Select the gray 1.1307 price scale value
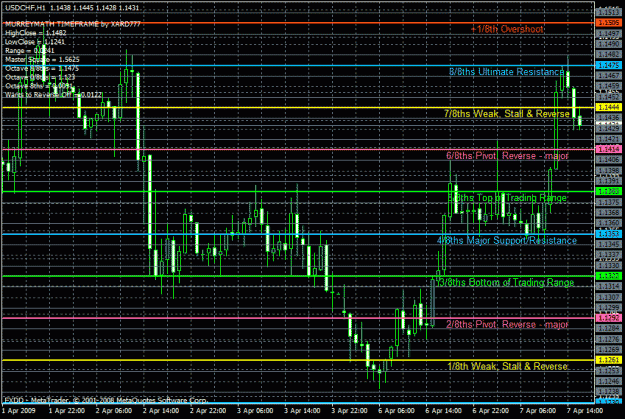The height and width of the screenshot is (419, 625). [609, 297]
